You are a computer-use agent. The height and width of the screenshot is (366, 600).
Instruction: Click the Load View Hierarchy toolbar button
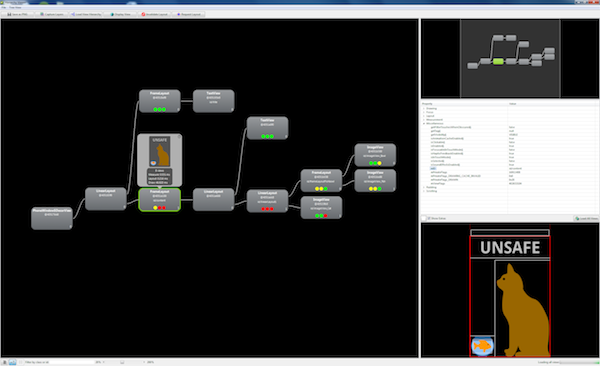tap(86, 14)
